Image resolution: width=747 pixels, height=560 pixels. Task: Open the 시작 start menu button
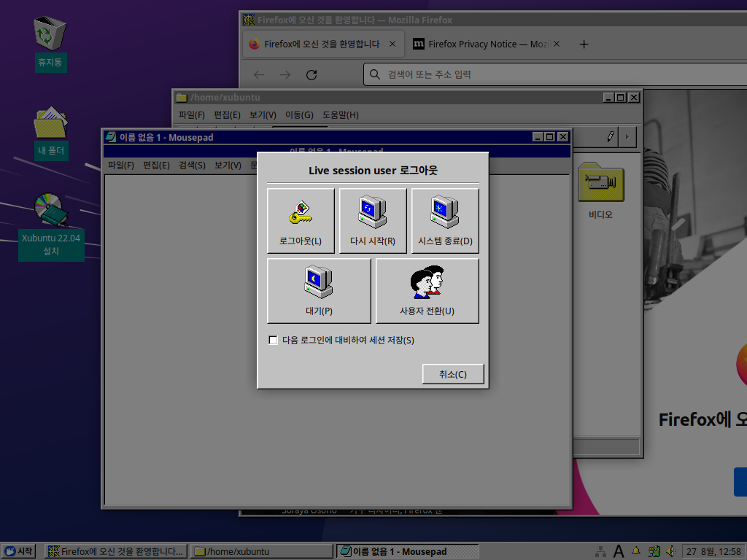click(x=19, y=551)
